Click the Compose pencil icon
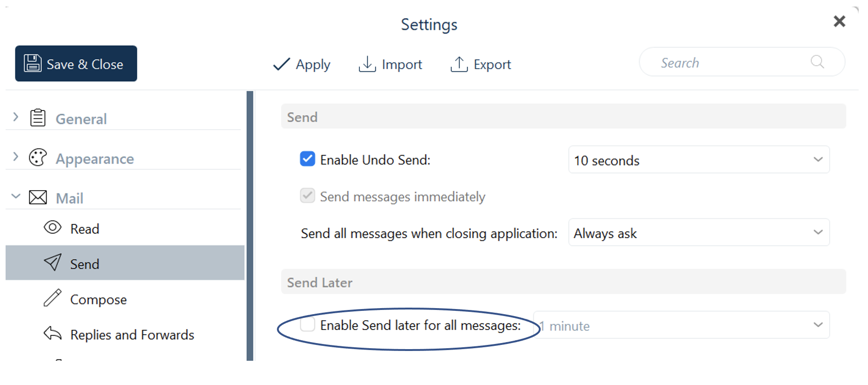The width and height of the screenshot is (868, 385). point(52,298)
